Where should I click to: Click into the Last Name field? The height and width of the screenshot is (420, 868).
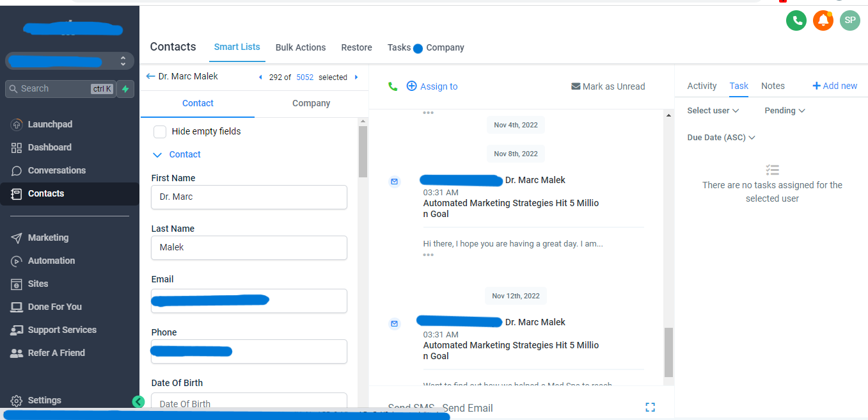click(x=249, y=248)
